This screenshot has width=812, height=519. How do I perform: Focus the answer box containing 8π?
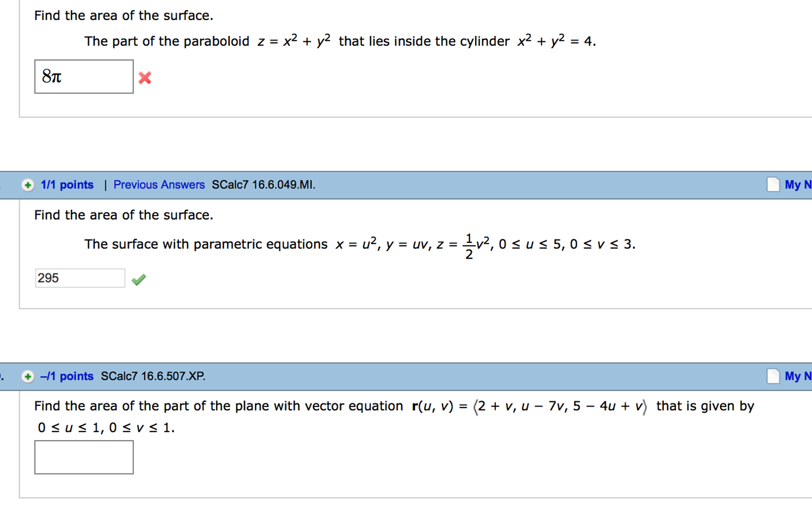(x=84, y=77)
